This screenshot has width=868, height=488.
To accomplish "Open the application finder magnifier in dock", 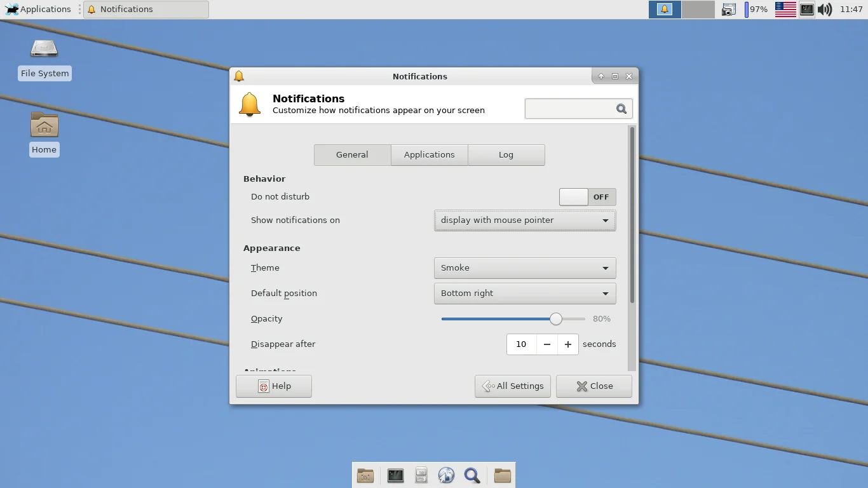I will point(471,475).
